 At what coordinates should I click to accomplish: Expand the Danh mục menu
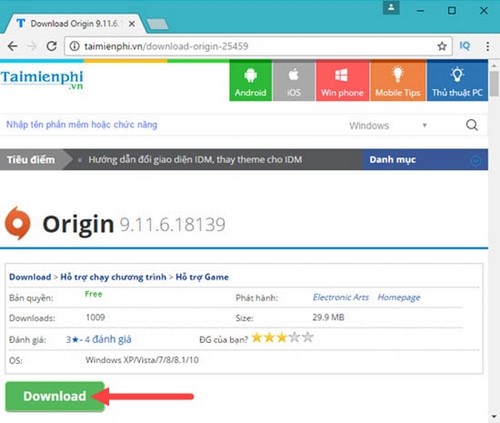425,160
